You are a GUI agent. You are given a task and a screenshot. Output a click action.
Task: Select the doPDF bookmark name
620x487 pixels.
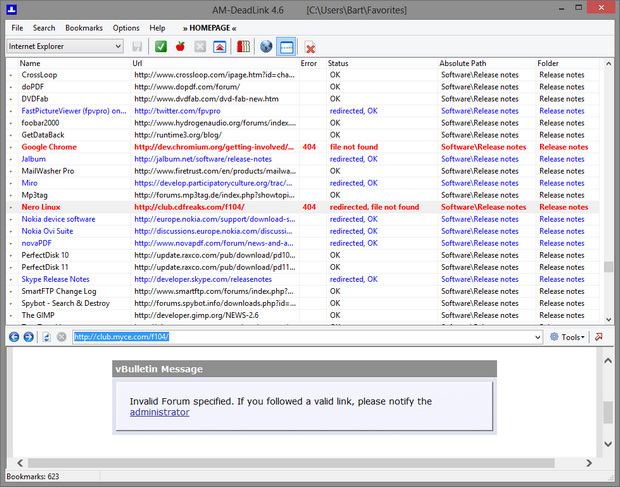(x=32, y=87)
